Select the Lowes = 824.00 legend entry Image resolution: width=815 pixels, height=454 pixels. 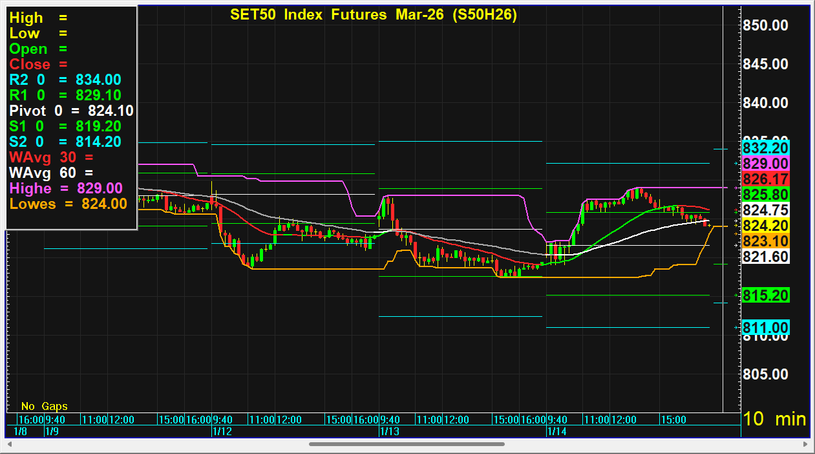(68, 203)
